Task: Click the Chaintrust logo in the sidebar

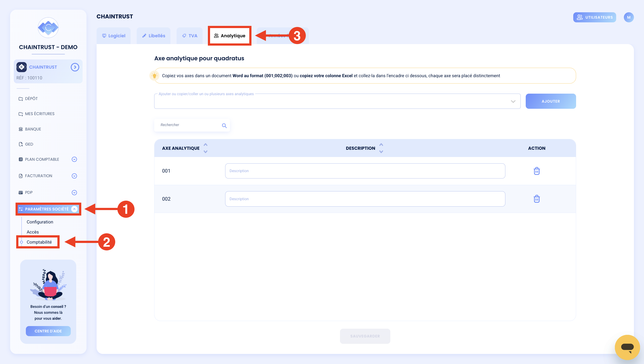Action: coord(48,28)
